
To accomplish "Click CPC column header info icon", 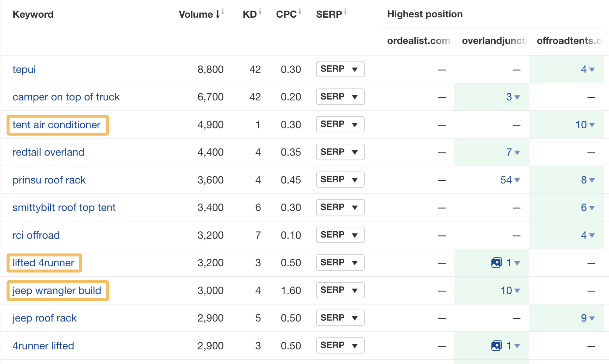I will (302, 9).
